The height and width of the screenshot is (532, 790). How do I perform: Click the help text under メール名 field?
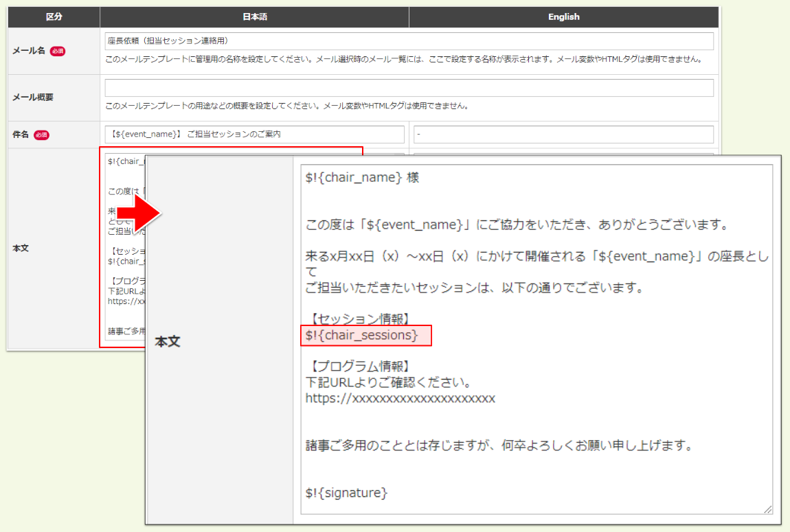point(403,60)
